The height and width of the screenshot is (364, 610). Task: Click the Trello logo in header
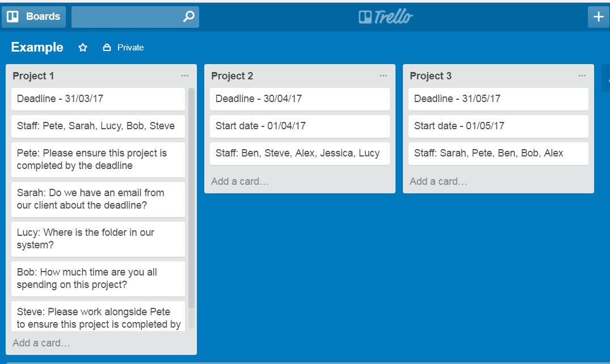[x=386, y=17]
